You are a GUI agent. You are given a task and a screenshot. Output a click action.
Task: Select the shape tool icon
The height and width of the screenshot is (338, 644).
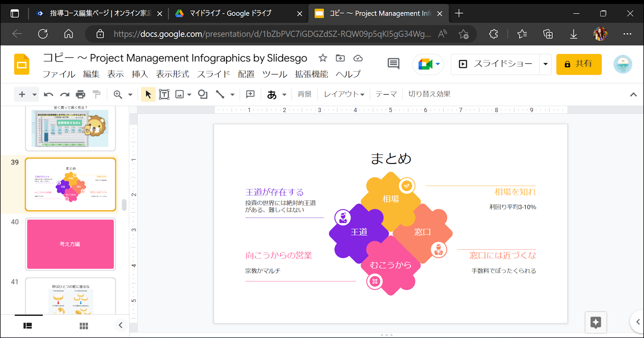pos(203,94)
